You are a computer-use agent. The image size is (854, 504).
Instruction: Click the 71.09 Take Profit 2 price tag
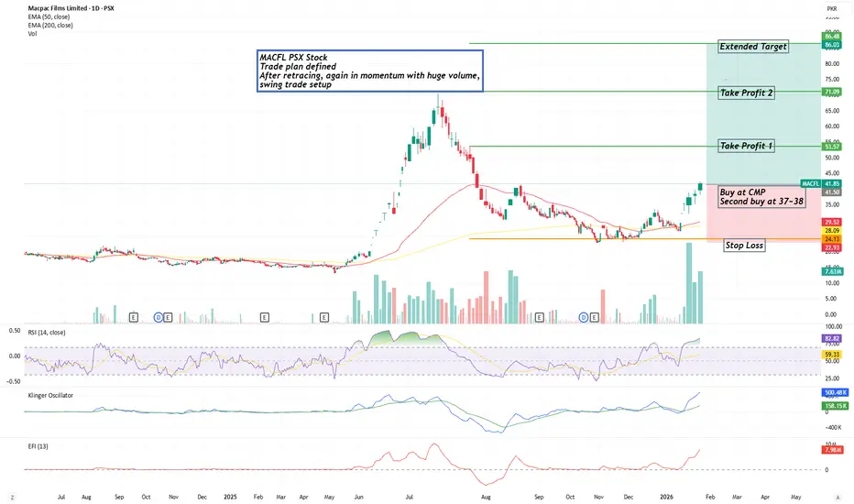click(832, 92)
